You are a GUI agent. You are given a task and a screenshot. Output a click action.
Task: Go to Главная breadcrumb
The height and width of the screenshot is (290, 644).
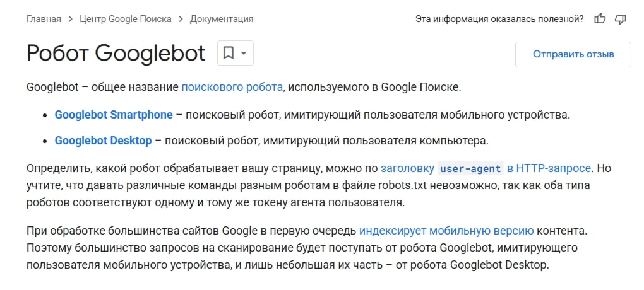click(x=44, y=19)
